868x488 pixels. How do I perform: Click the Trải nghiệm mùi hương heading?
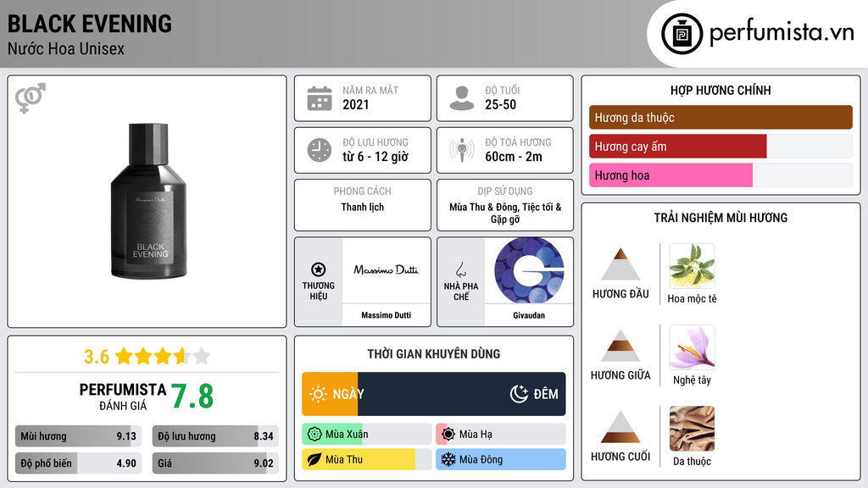[x=721, y=218]
